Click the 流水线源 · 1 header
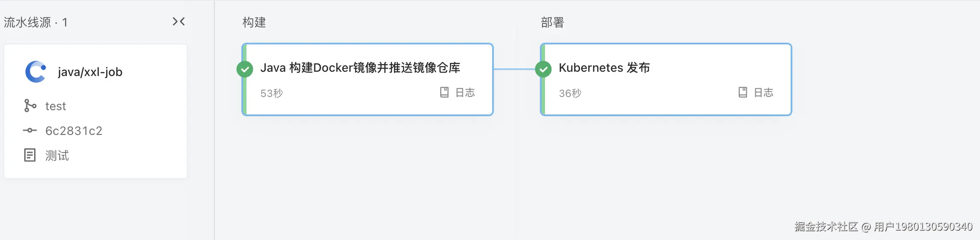The image size is (980, 240). pyautogui.click(x=36, y=22)
